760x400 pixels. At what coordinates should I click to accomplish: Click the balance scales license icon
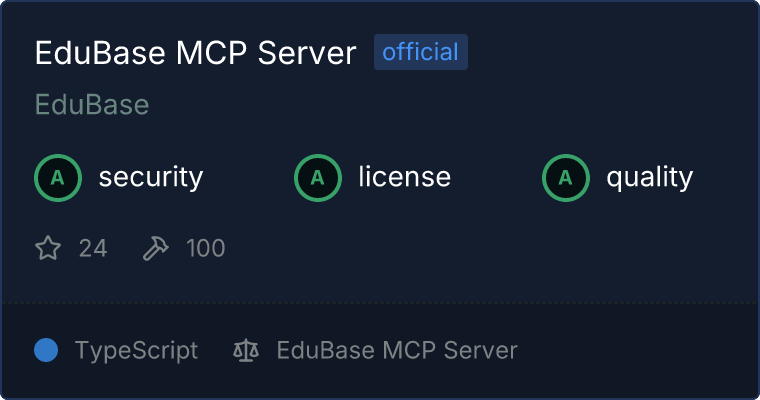click(246, 351)
